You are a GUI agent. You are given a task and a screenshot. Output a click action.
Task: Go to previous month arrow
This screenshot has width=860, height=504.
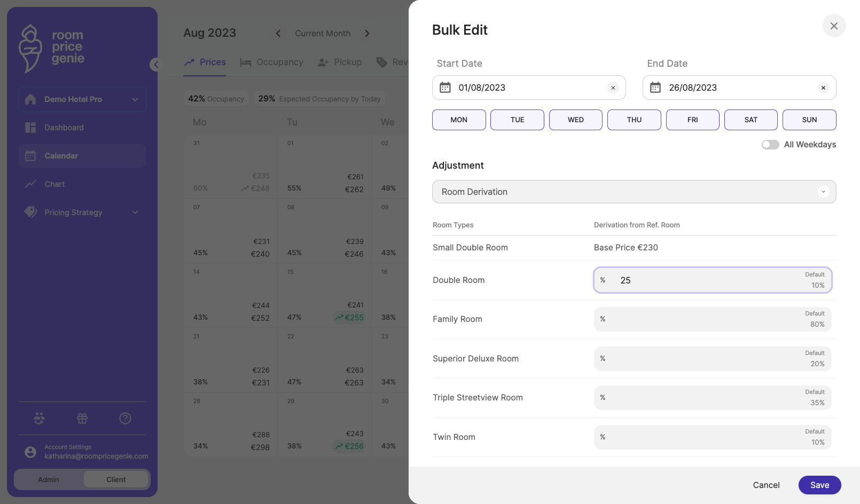(278, 33)
